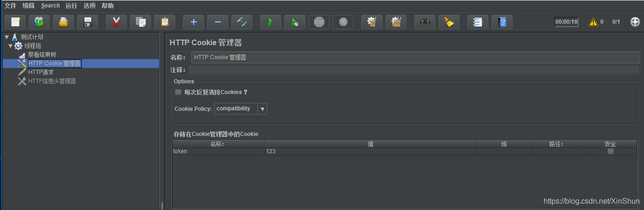
Task: Click the elapsed time 00:00:18 display
Action: pyautogui.click(x=566, y=22)
